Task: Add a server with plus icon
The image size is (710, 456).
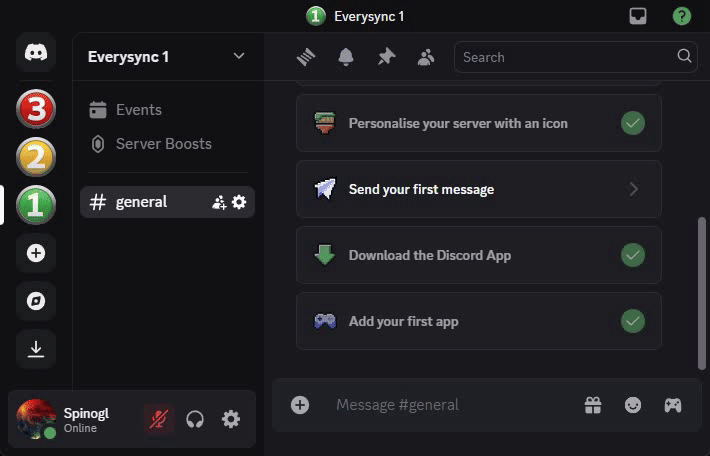Action: (x=36, y=253)
